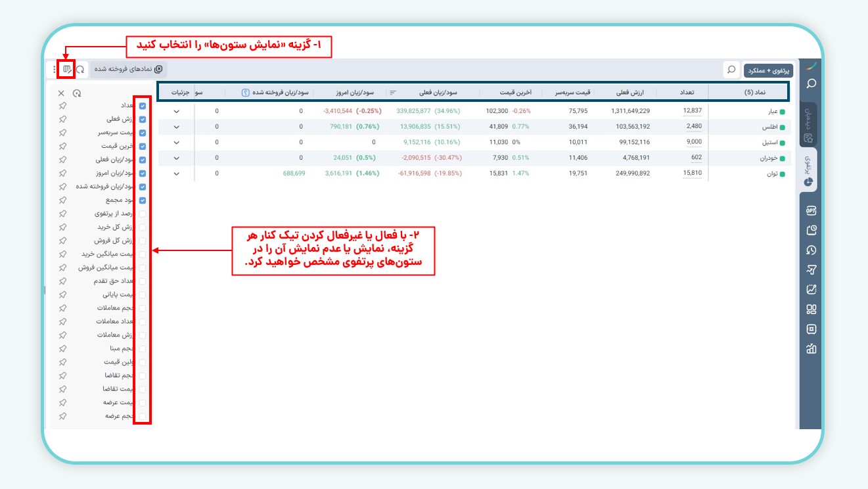Expand details chevron for the استیل row

[176, 142]
